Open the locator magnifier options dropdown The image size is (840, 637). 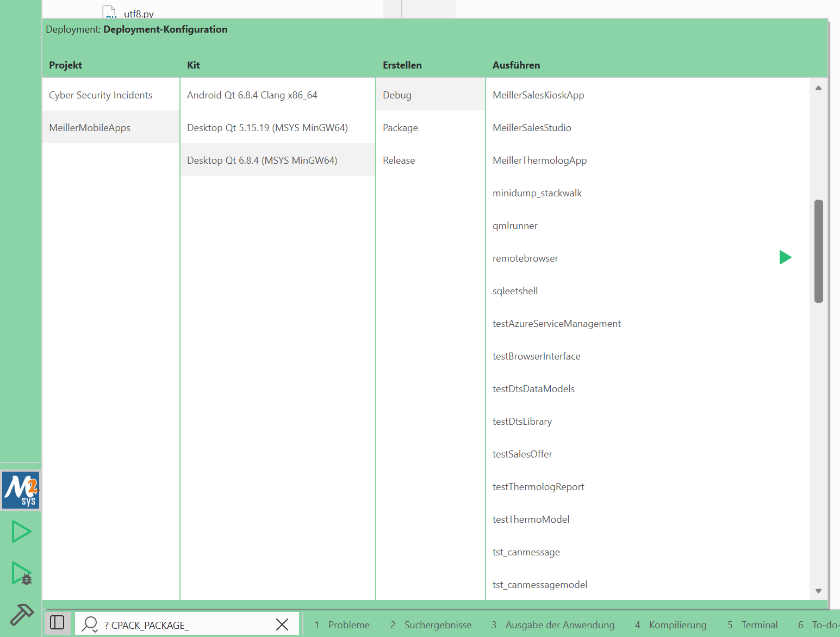(90, 624)
